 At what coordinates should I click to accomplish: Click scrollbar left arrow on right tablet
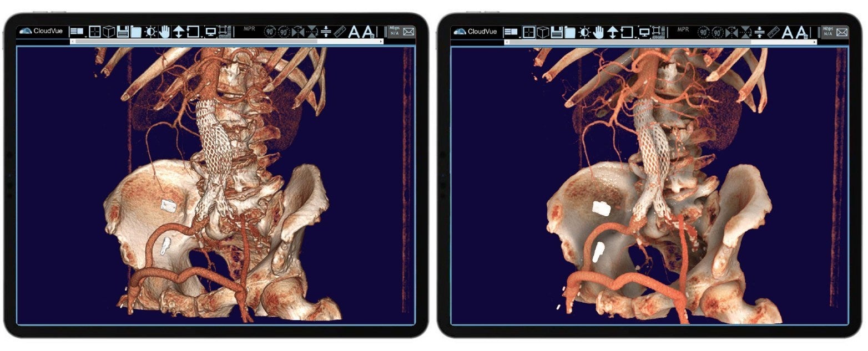[x=507, y=42]
